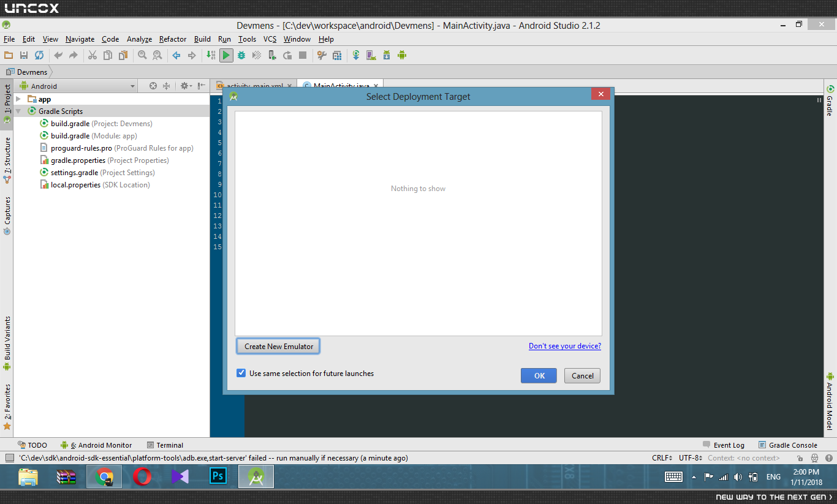Open the UTF-8 encoding dropdown
837x504 pixels.
pos(690,458)
